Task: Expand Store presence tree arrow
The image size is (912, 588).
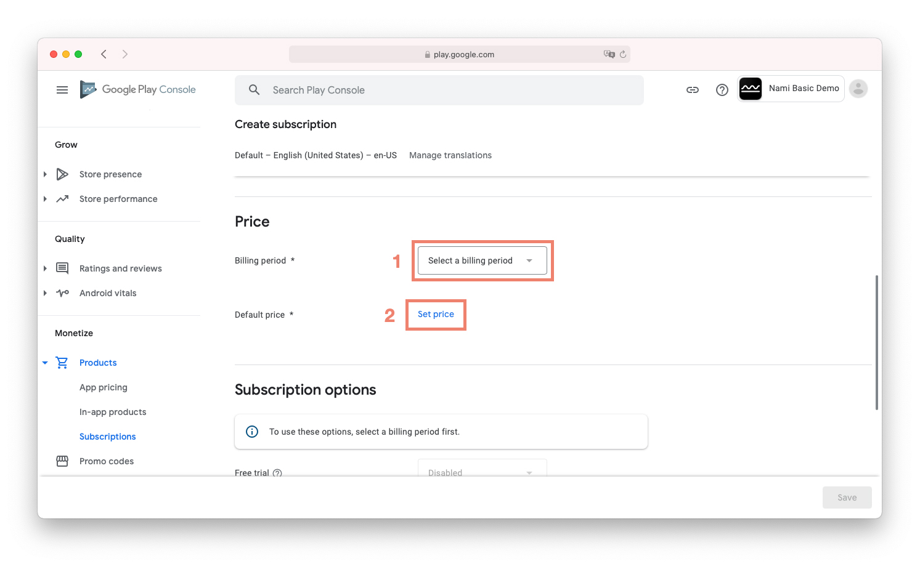Action: tap(45, 174)
